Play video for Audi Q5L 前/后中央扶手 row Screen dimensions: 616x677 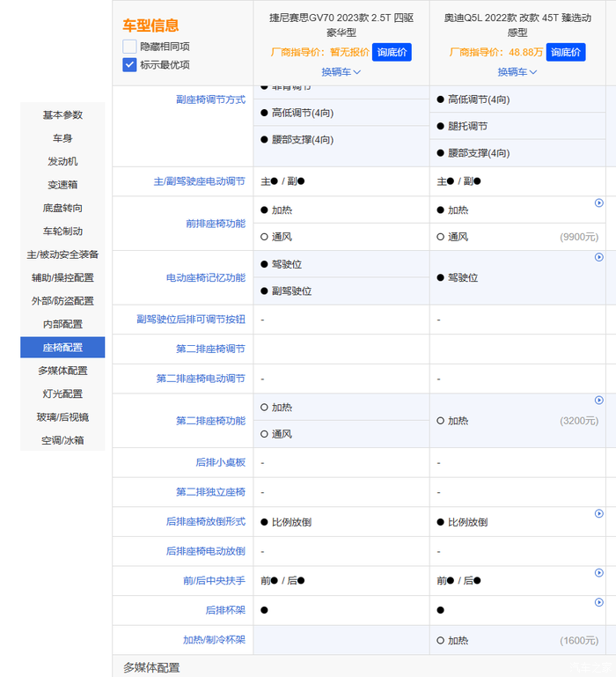599,572
